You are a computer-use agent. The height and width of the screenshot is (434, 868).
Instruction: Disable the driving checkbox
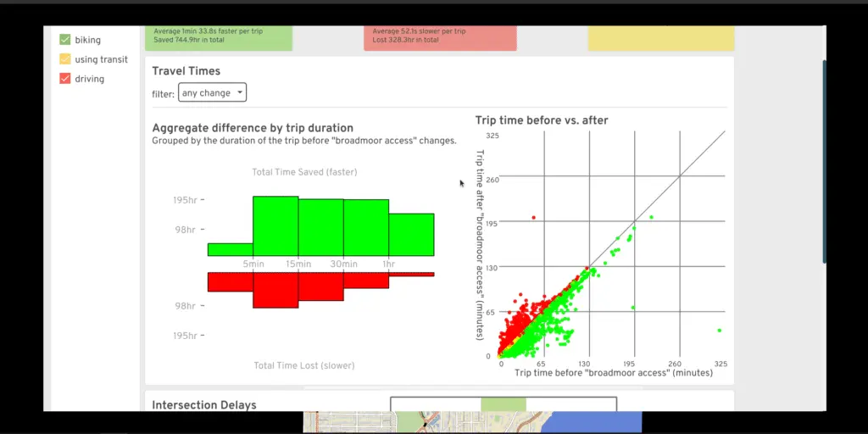coord(65,79)
